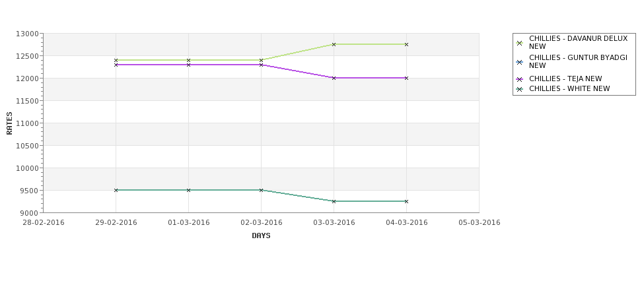Click the Davanur Delux legend marker icon
644x283 pixels.
(x=520, y=43)
